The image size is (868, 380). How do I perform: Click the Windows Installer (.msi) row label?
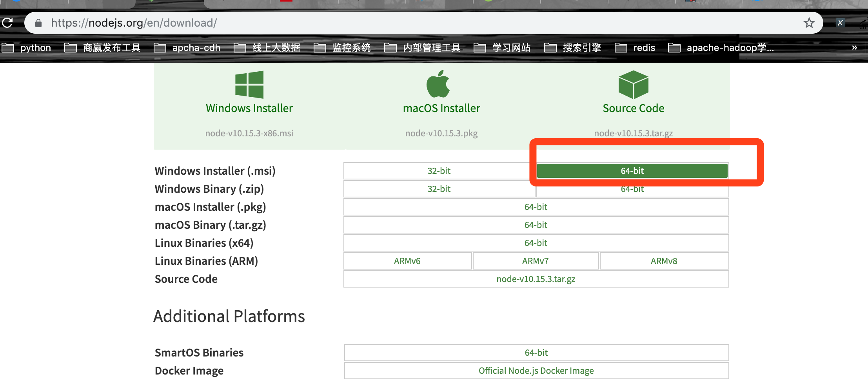click(x=215, y=171)
